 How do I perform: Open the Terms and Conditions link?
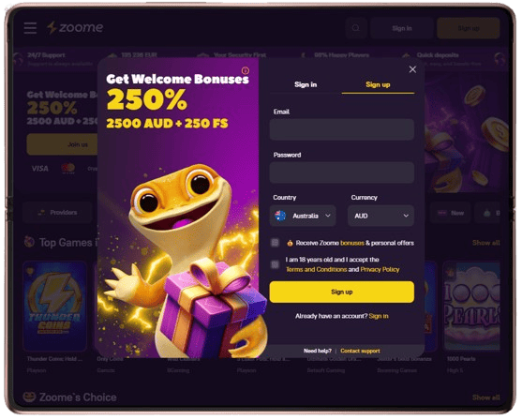(316, 269)
